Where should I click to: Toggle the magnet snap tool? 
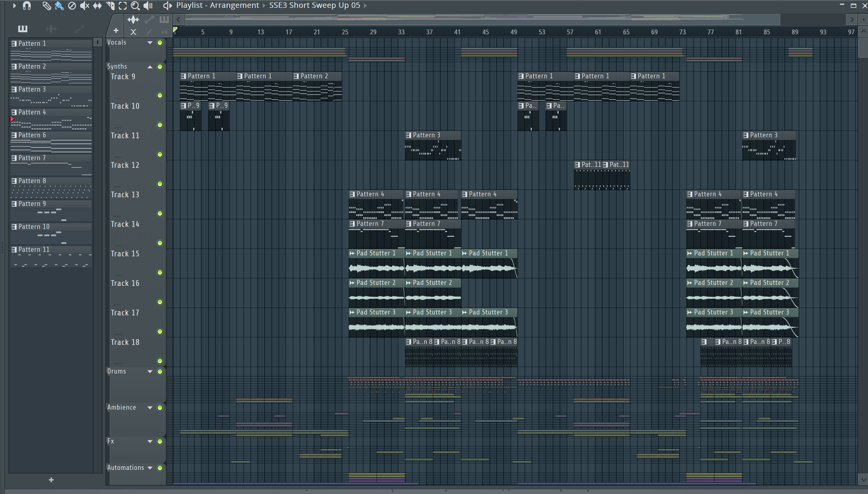pos(27,5)
